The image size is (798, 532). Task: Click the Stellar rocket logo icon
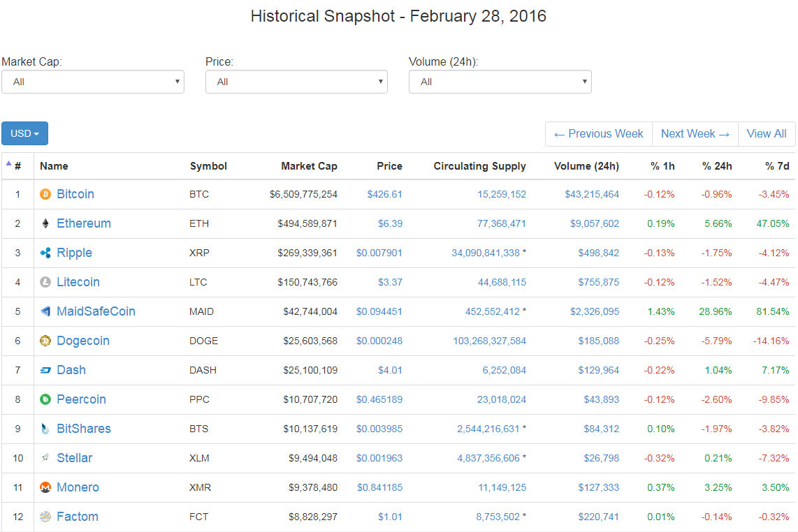point(45,458)
